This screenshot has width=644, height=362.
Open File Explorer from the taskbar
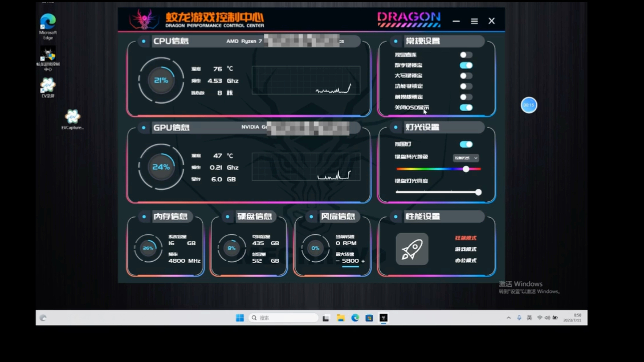coord(341,318)
